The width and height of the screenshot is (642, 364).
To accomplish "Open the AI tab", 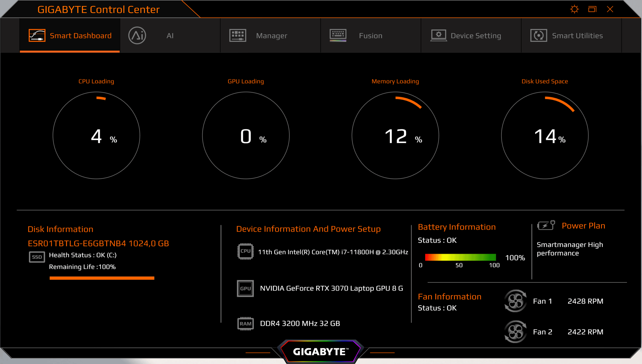I will (170, 35).
